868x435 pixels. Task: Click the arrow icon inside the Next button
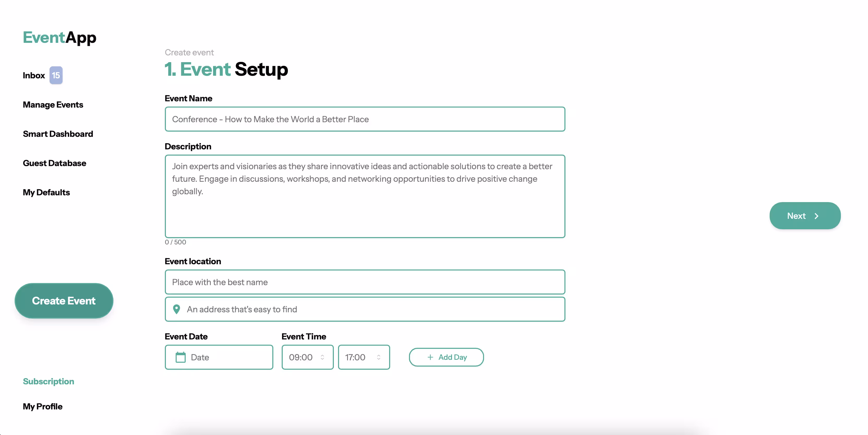[x=817, y=216]
